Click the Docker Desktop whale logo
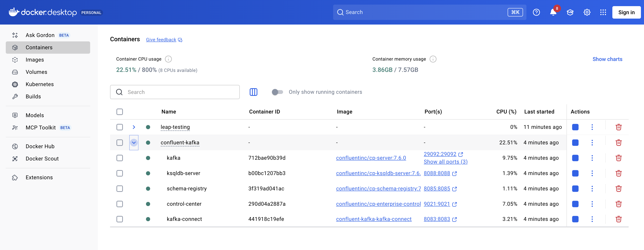This screenshot has height=250, width=644. click(14, 12)
